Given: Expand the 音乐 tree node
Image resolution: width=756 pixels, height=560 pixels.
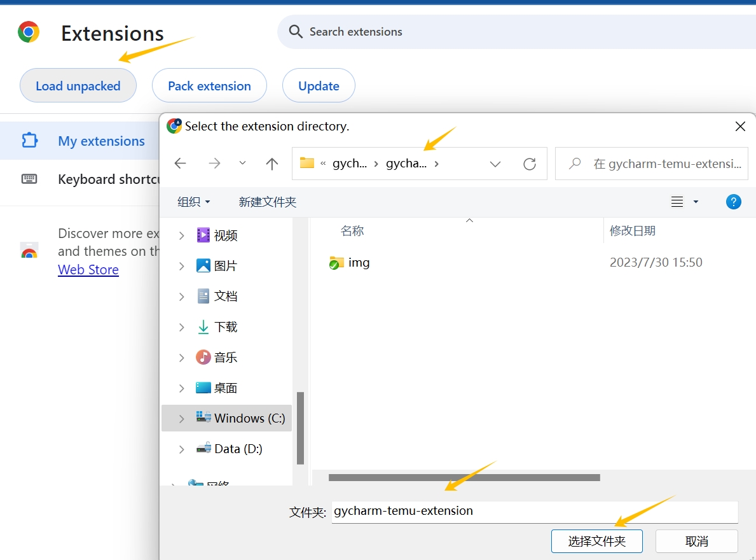Looking at the screenshot, I should tap(181, 358).
